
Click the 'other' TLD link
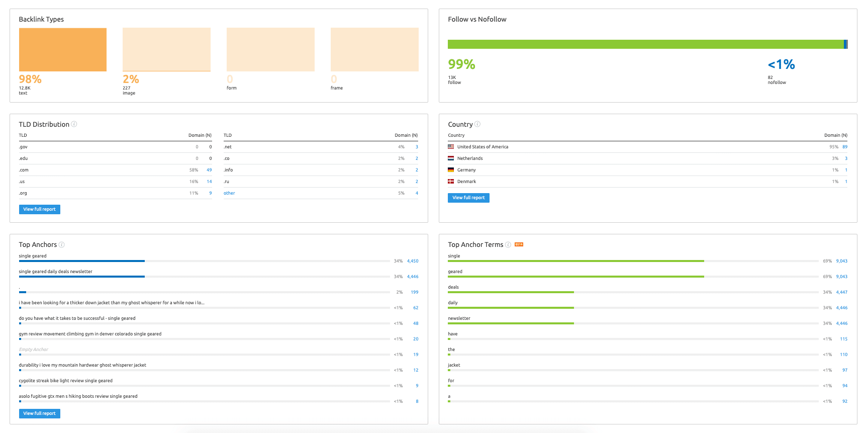tap(229, 193)
